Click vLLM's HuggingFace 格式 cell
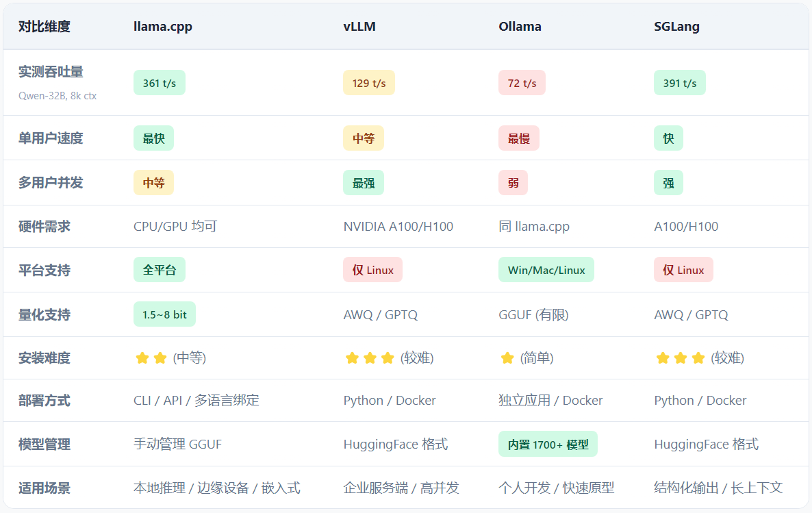 [x=396, y=444]
